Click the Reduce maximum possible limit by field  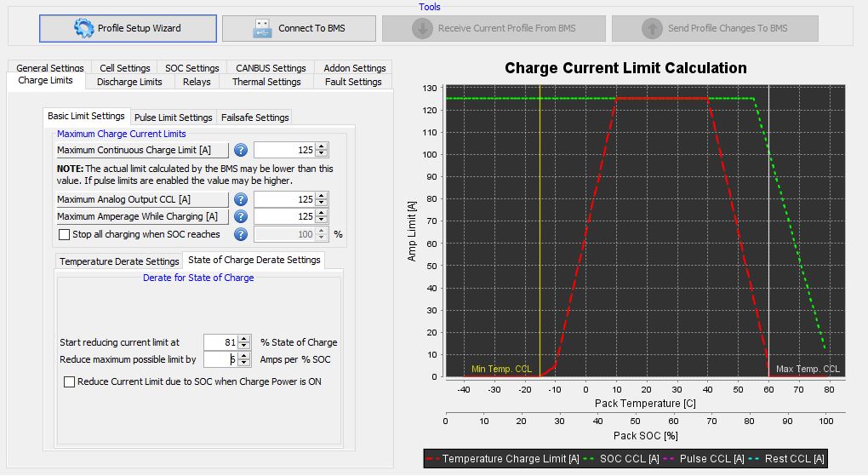coord(220,359)
